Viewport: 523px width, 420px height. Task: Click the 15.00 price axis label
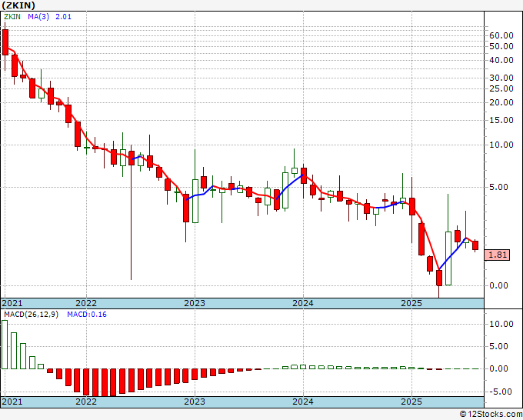point(501,120)
